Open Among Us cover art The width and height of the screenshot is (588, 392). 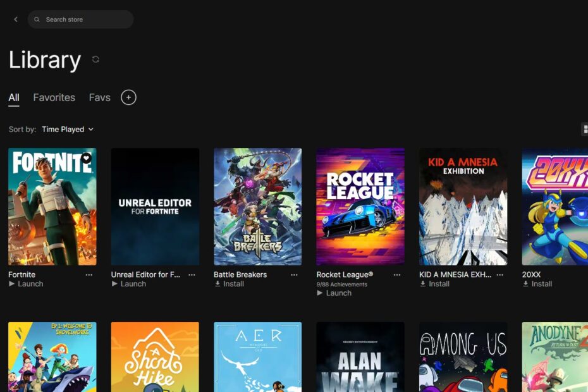(463, 357)
